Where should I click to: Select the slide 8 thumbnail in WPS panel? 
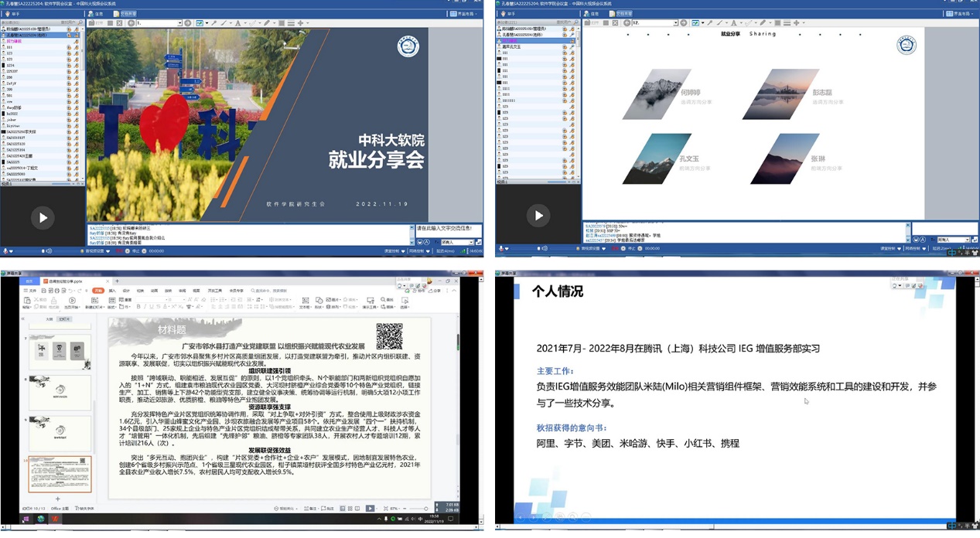60,392
